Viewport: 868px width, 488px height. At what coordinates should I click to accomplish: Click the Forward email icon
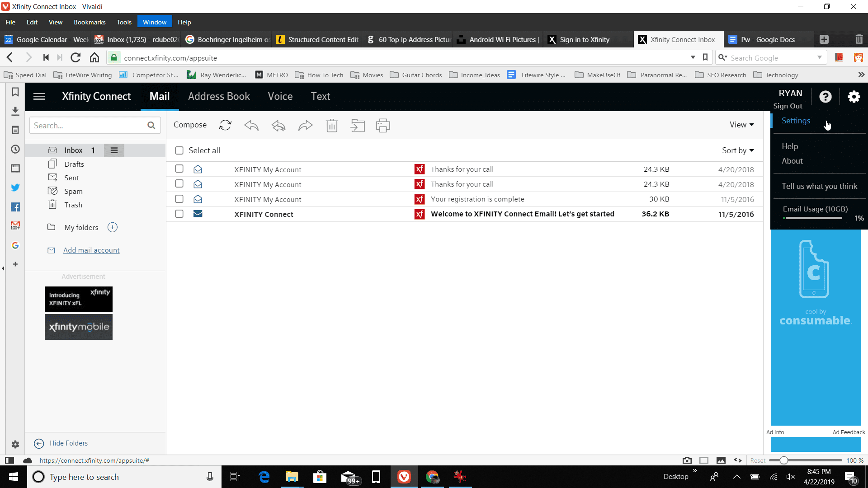point(306,125)
